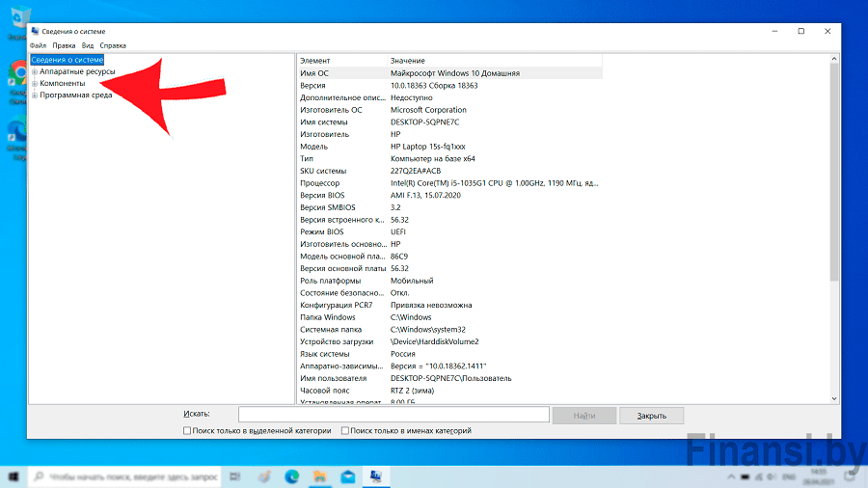Screen dimensions: 868x488
Task: Select the Изготовитель ОС row
Action: click(x=449, y=110)
